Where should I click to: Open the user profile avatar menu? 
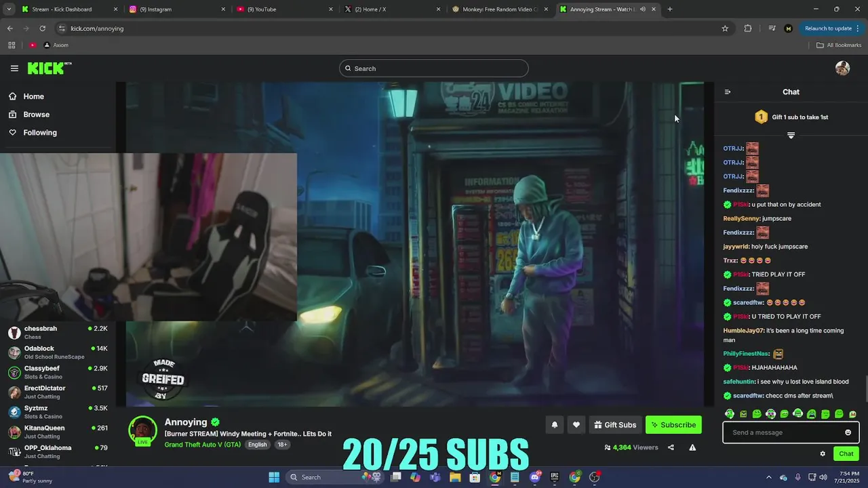(x=842, y=68)
